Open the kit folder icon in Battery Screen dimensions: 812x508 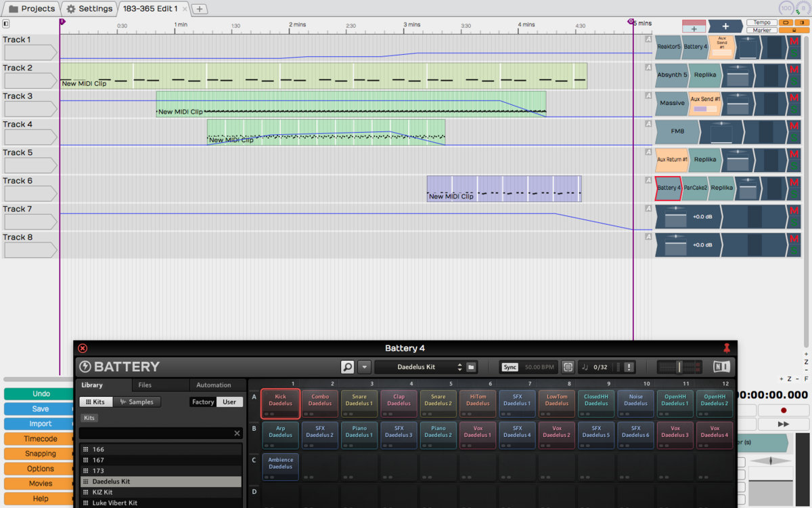pos(472,367)
